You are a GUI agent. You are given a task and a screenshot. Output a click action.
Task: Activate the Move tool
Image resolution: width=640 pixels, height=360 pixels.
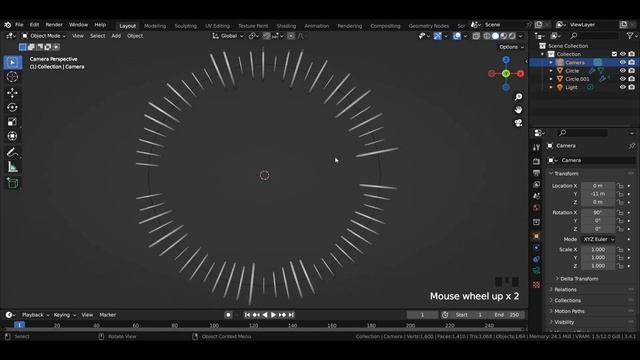[12, 93]
